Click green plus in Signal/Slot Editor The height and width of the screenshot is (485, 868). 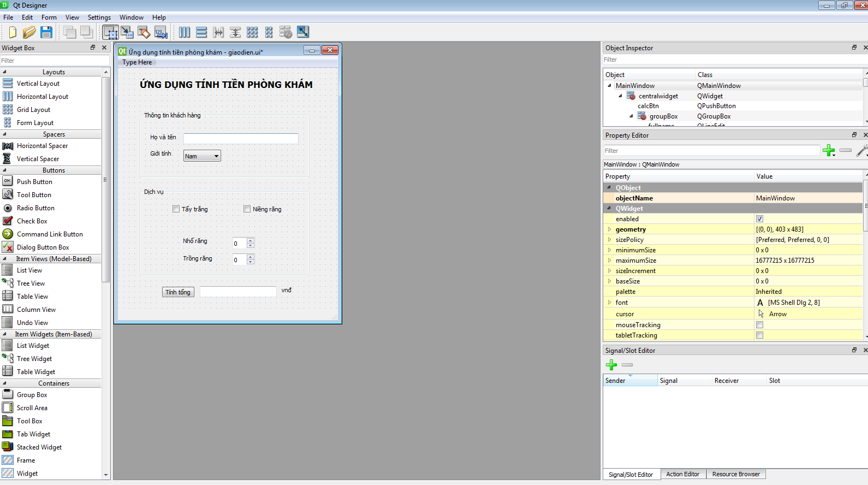pos(611,365)
